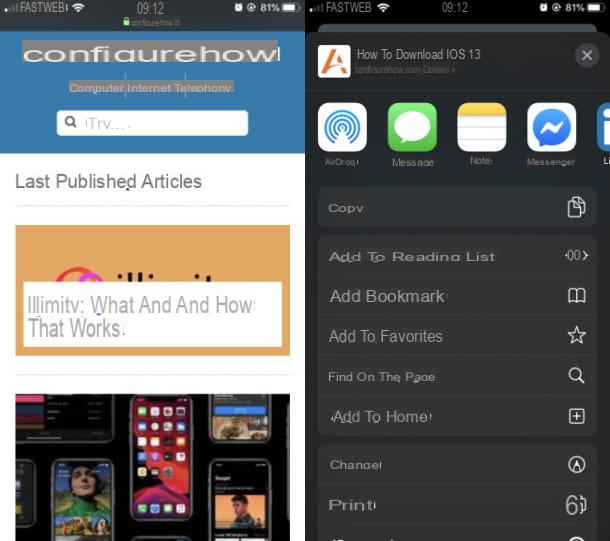Select the Copy action
The height and width of the screenshot is (541, 610).
pos(457,207)
